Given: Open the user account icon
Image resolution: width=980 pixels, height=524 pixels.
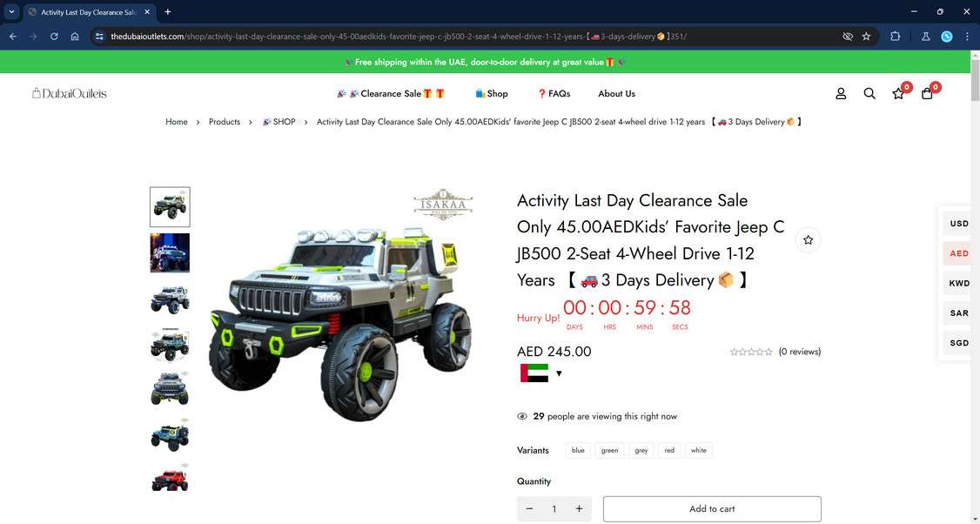Looking at the screenshot, I should 841,94.
